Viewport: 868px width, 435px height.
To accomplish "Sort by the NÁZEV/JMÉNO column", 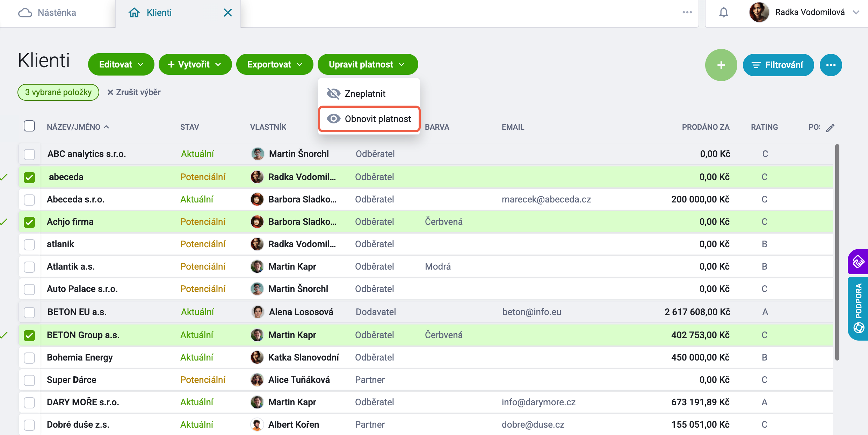I will tap(78, 127).
